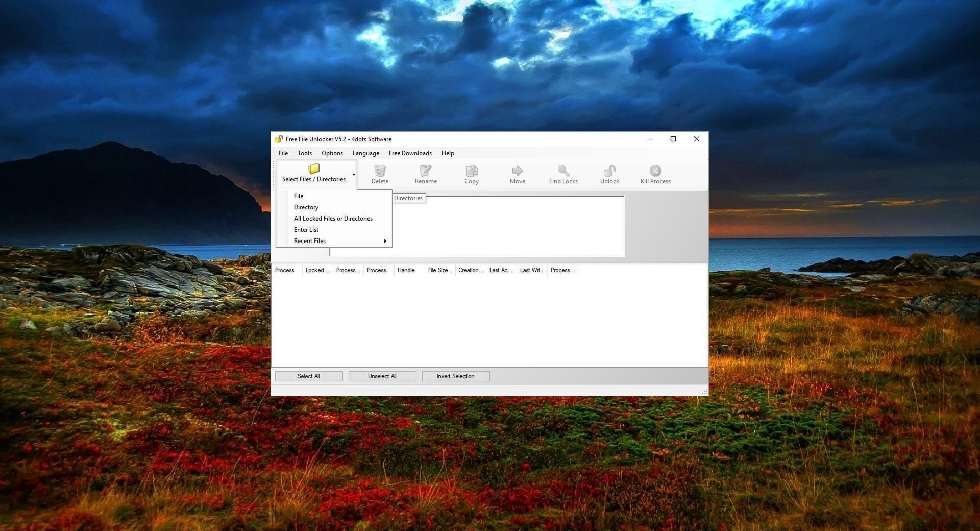Select the Kill Process icon
Viewport: 980px width, 531px height.
(x=655, y=172)
